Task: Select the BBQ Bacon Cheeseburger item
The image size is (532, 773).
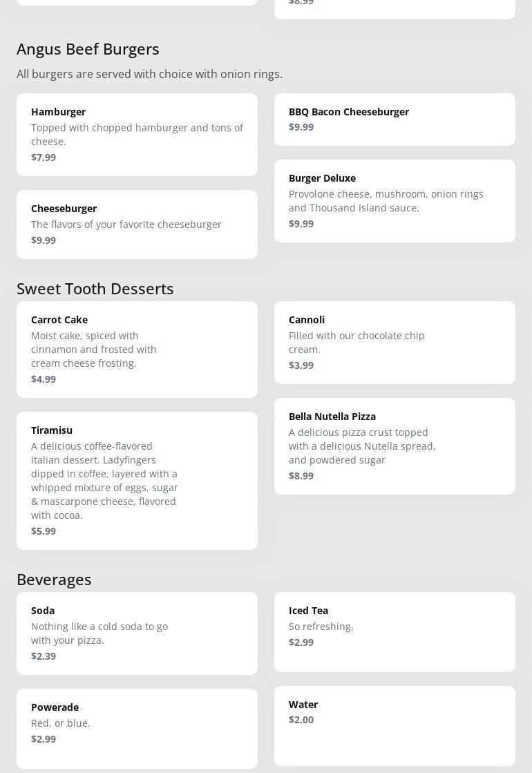Action: [394, 119]
